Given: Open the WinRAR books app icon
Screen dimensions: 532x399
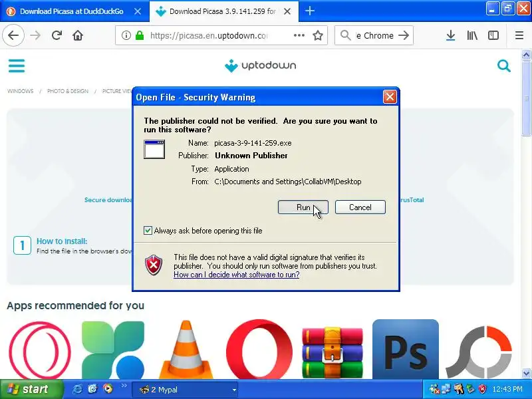Looking at the screenshot, I should click(332, 352).
